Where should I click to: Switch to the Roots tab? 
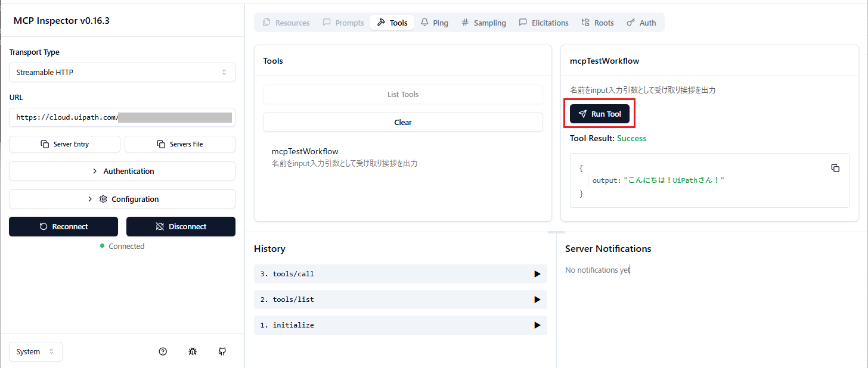(598, 23)
